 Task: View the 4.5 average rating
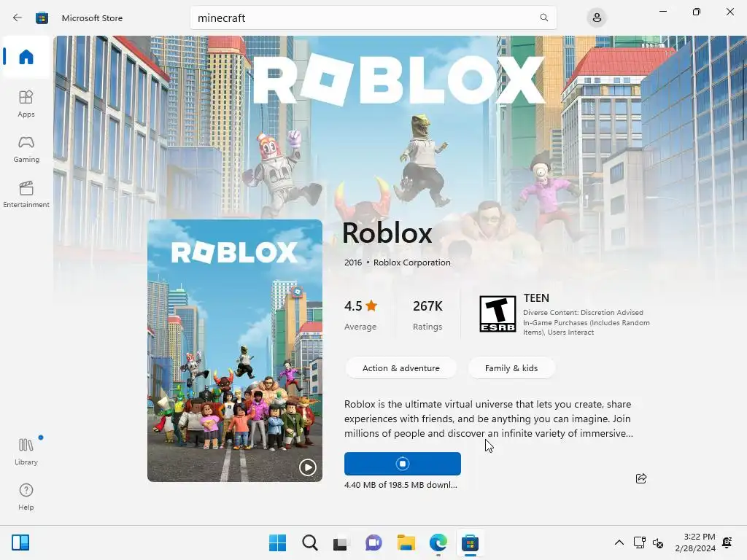[360, 314]
